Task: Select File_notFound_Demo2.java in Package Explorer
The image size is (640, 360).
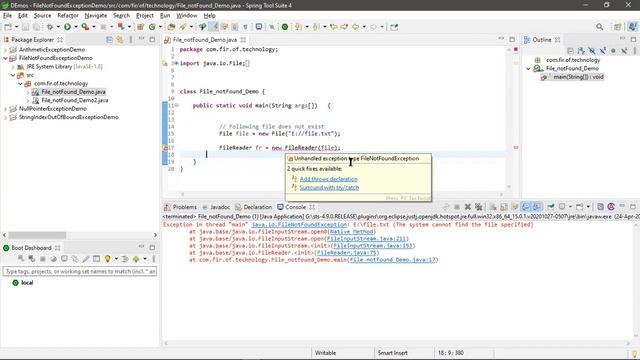Action: tap(75, 100)
